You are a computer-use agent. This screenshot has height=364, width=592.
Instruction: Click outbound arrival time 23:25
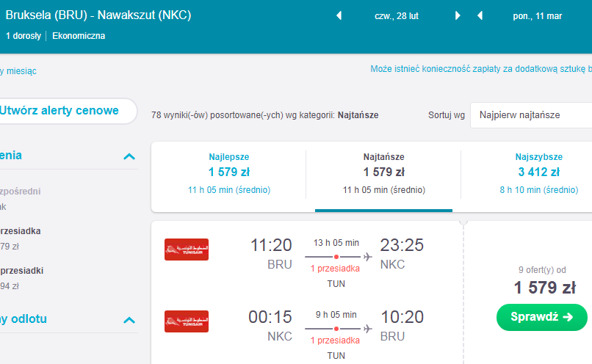point(402,245)
